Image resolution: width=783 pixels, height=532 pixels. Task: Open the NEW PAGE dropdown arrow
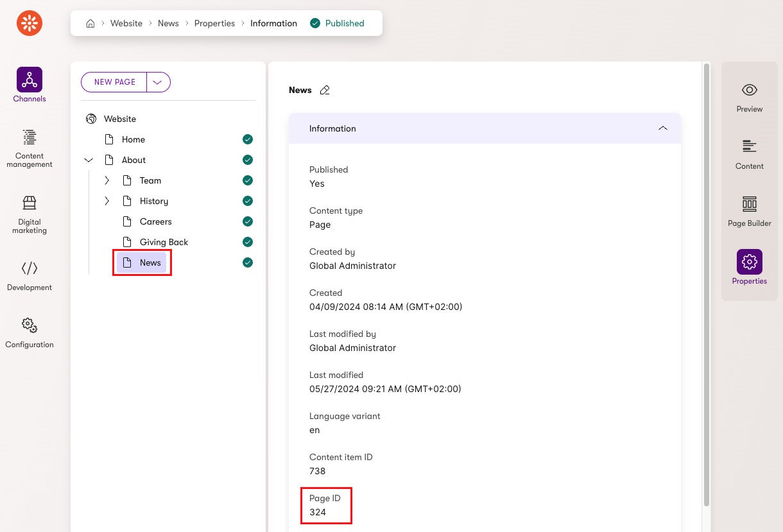(158, 82)
